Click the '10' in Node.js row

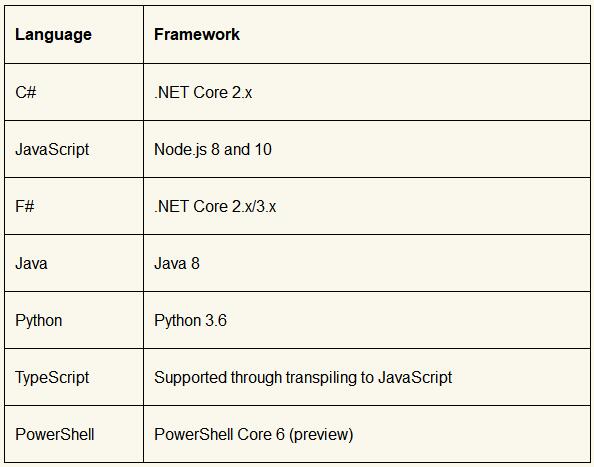point(263,149)
